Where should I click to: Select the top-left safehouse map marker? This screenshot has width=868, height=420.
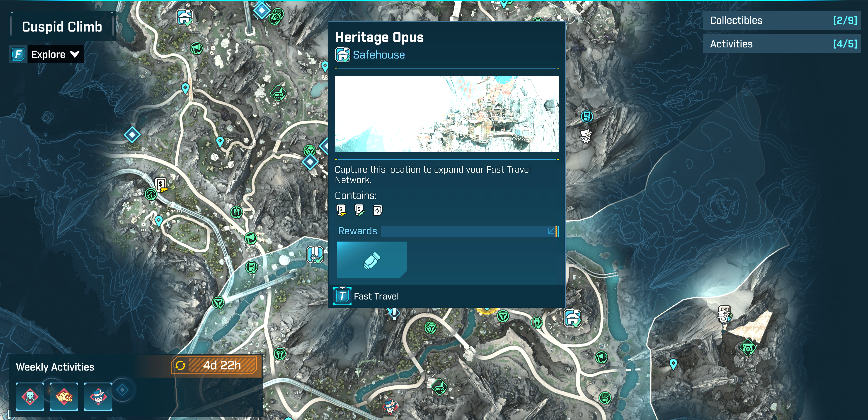(x=184, y=17)
